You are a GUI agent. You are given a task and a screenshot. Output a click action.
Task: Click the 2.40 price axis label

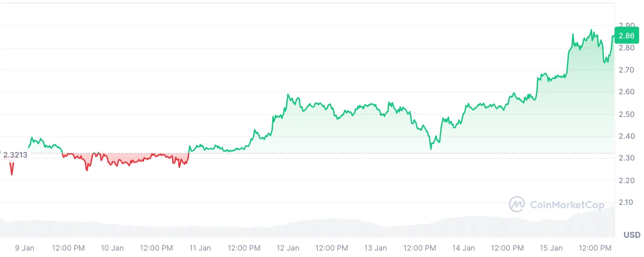(627, 136)
